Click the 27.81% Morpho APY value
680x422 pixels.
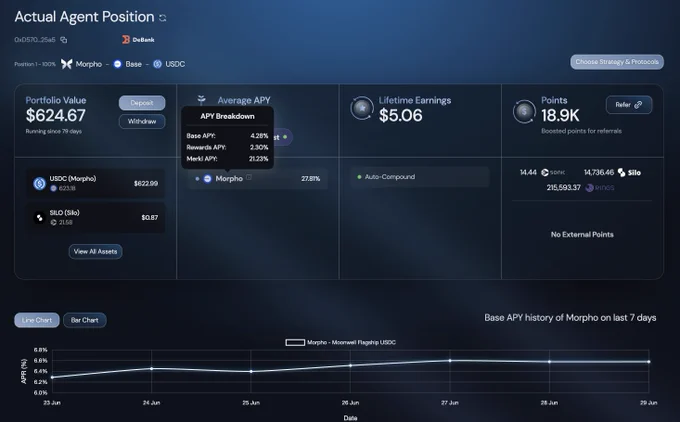311,179
